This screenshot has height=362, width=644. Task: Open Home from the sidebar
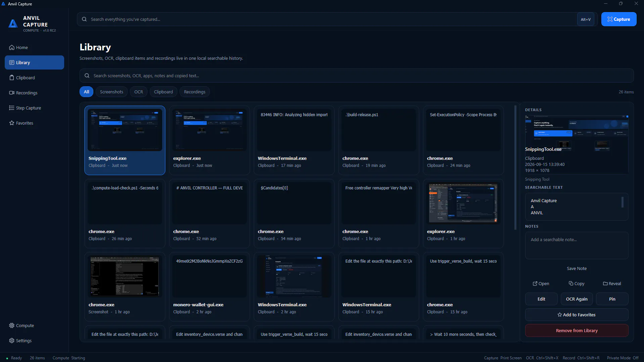(34, 47)
